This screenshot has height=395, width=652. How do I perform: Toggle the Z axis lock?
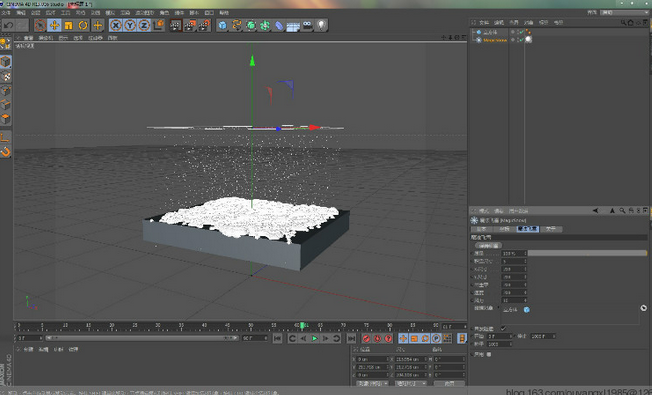[x=144, y=25]
